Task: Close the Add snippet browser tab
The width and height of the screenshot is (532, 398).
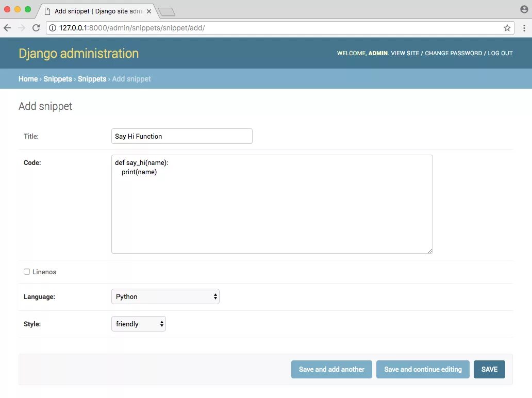Action: pos(149,11)
